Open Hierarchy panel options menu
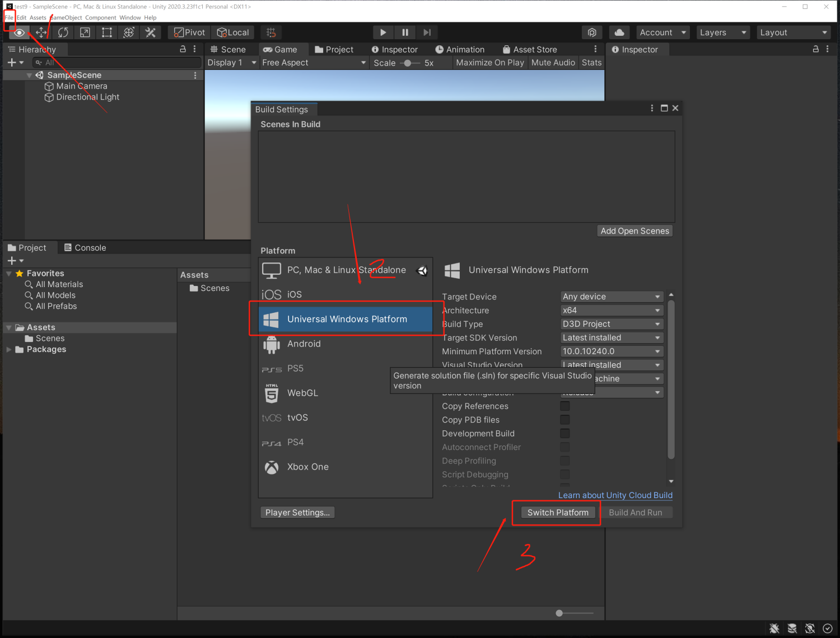 tap(194, 49)
